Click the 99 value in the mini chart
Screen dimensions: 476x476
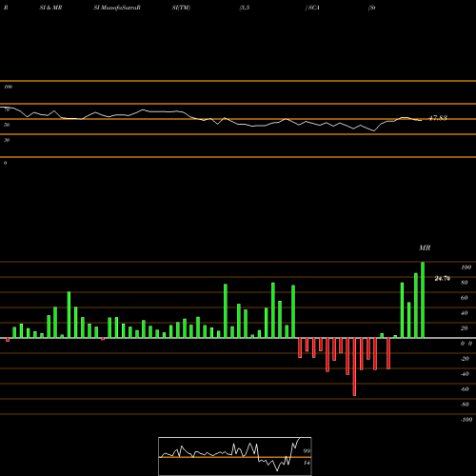pos(307,451)
